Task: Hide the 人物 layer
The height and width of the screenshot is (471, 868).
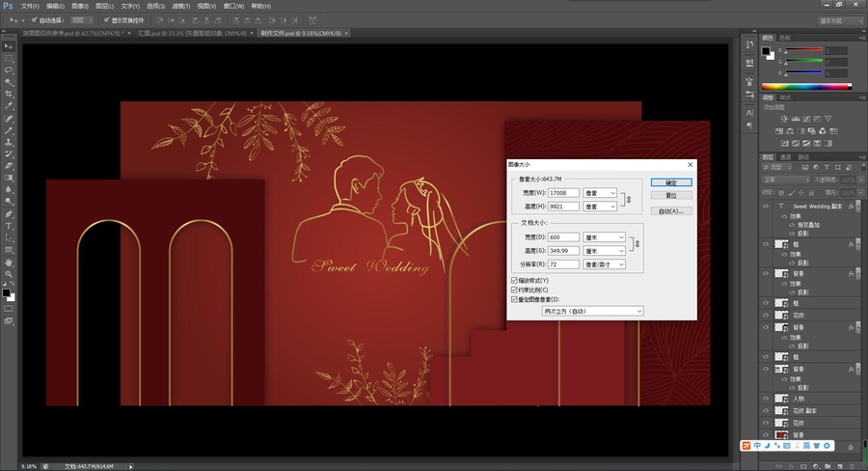Action: (766, 399)
